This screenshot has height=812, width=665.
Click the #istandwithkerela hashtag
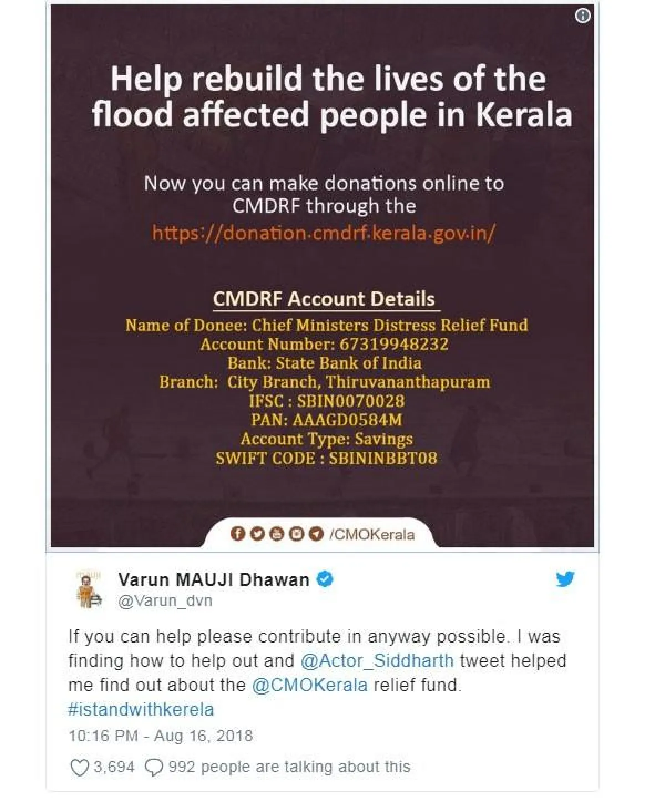pos(141,710)
